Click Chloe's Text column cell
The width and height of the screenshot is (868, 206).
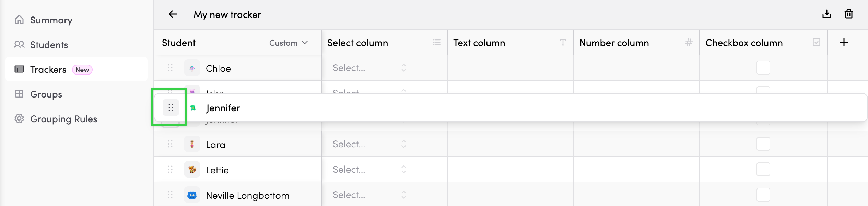[x=510, y=68]
